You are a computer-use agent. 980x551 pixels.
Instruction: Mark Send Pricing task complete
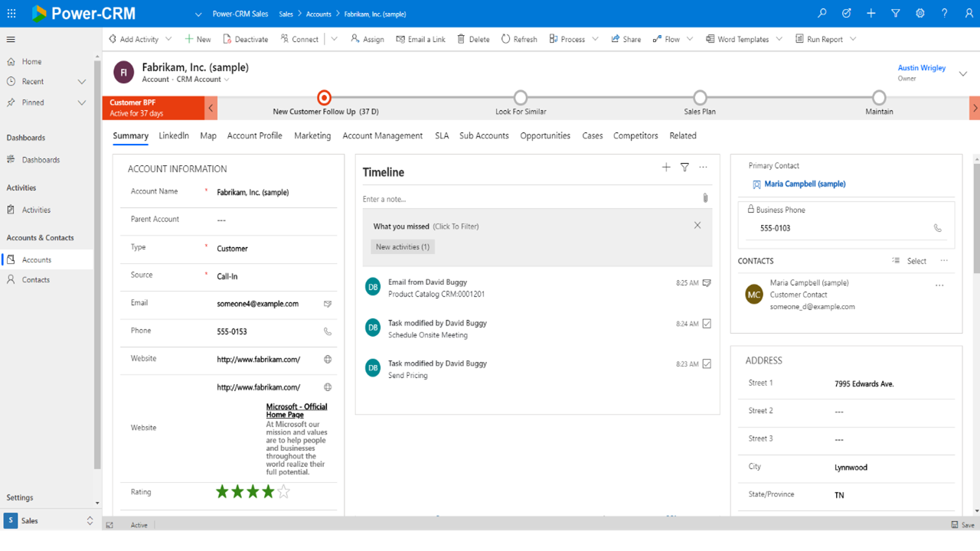point(707,364)
